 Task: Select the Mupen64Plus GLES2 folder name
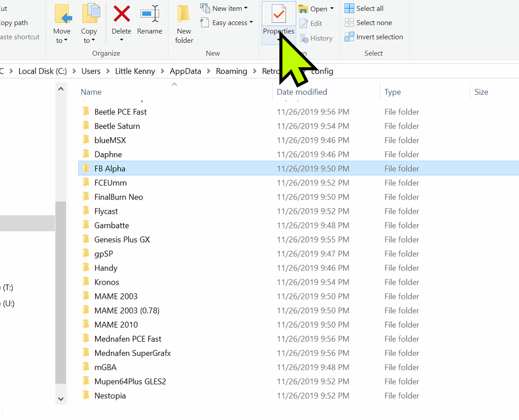130,381
